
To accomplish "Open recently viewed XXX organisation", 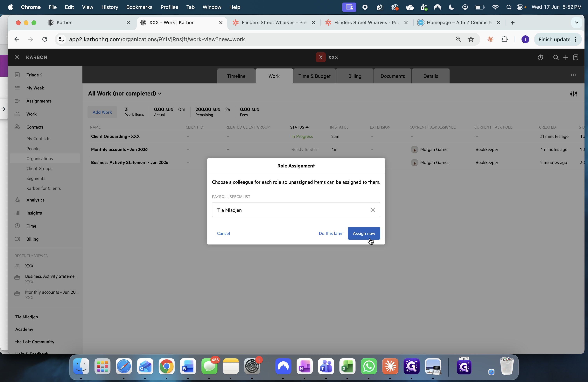I will (29, 266).
